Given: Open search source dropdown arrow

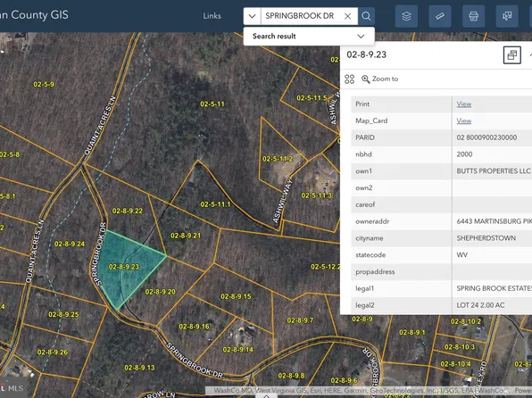Looking at the screenshot, I should pos(252,16).
